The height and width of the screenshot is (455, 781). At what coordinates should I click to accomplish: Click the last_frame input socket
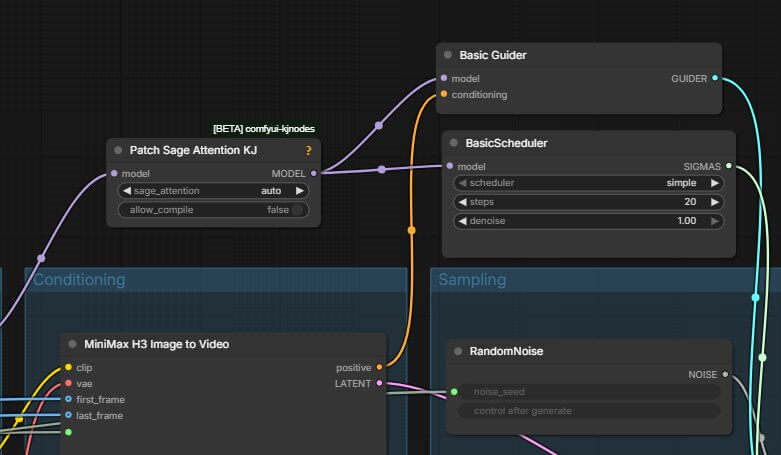(x=68, y=415)
